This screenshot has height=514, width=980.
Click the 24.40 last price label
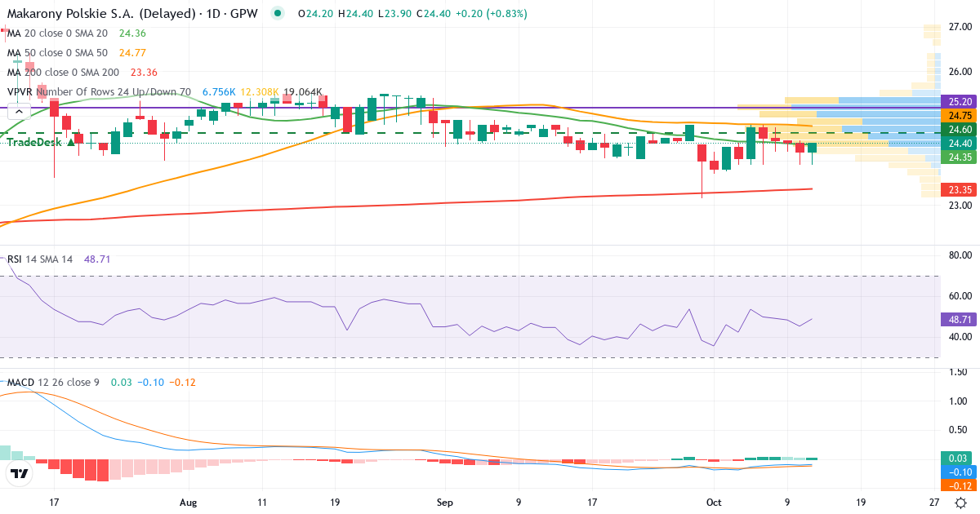pos(960,144)
